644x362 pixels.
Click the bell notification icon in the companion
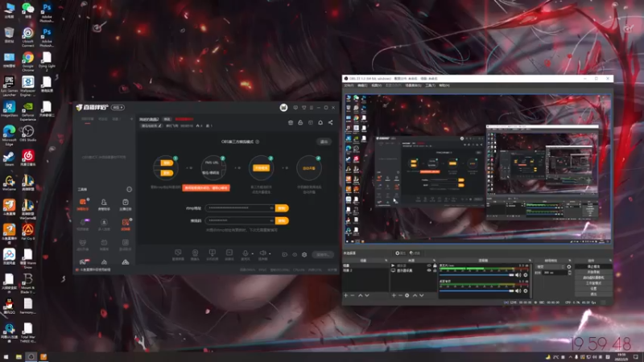click(320, 123)
